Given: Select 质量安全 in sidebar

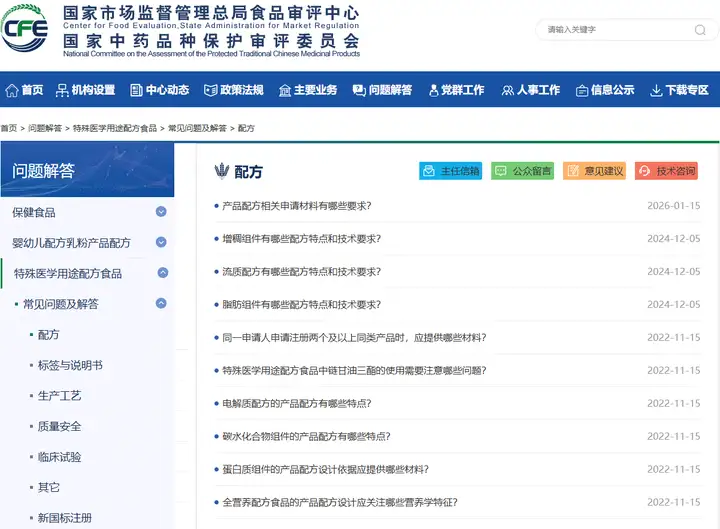Looking at the screenshot, I should click(59, 426).
